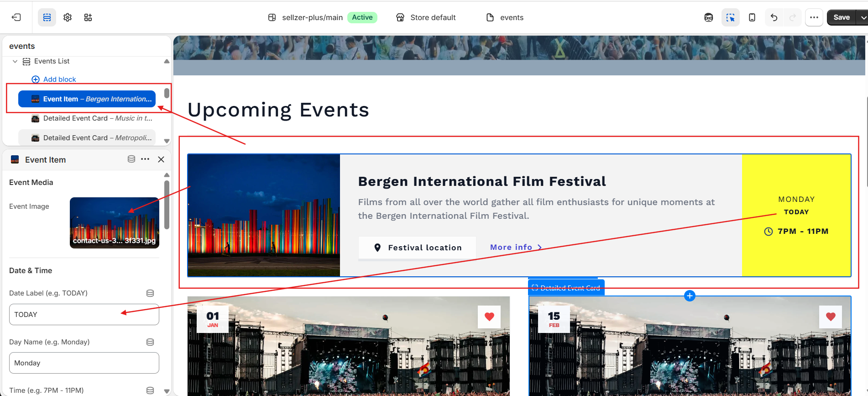Image resolution: width=868 pixels, height=396 pixels.
Task: Open the events template selector
Action: pyautogui.click(x=505, y=17)
